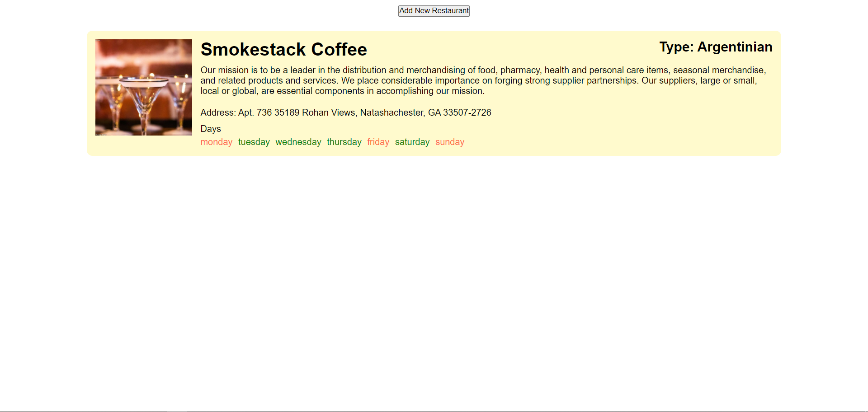Toggle sunday off for Smokestack Coffee
The height and width of the screenshot is (412, 868).
(x=449, y=142)
